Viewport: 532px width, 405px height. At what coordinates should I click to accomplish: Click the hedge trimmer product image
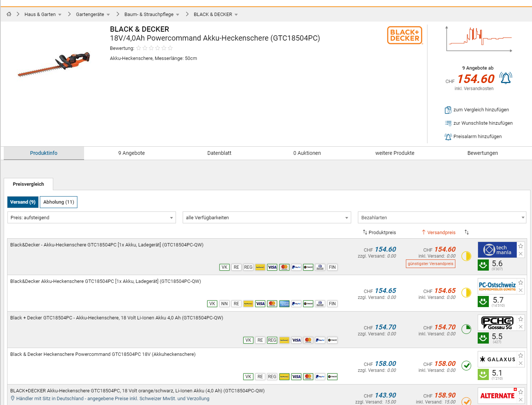coord(54,64)
